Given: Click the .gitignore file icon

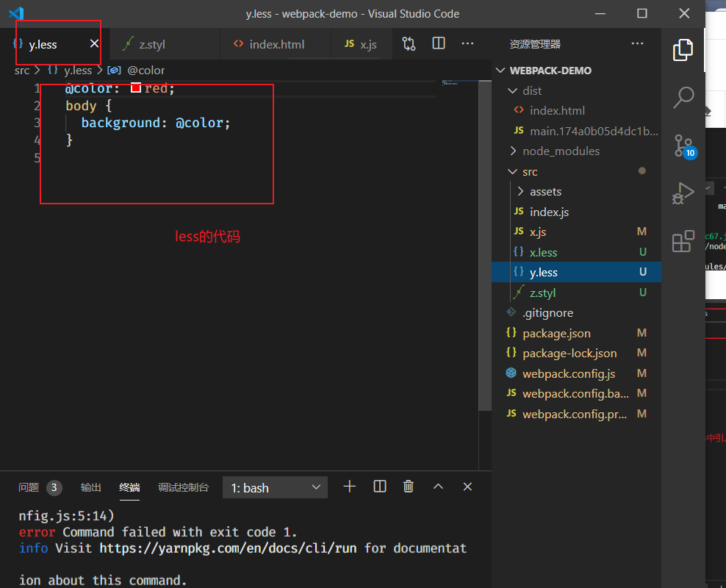Looking at the screenshot, I should pos(511,312).
